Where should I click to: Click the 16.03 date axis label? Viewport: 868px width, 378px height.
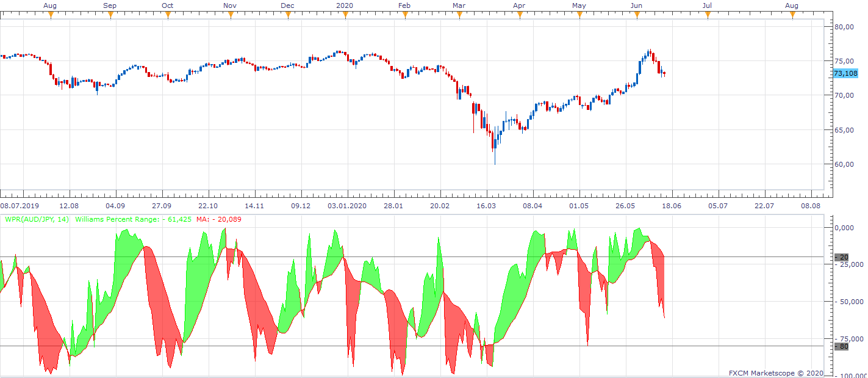click(486, 206)
